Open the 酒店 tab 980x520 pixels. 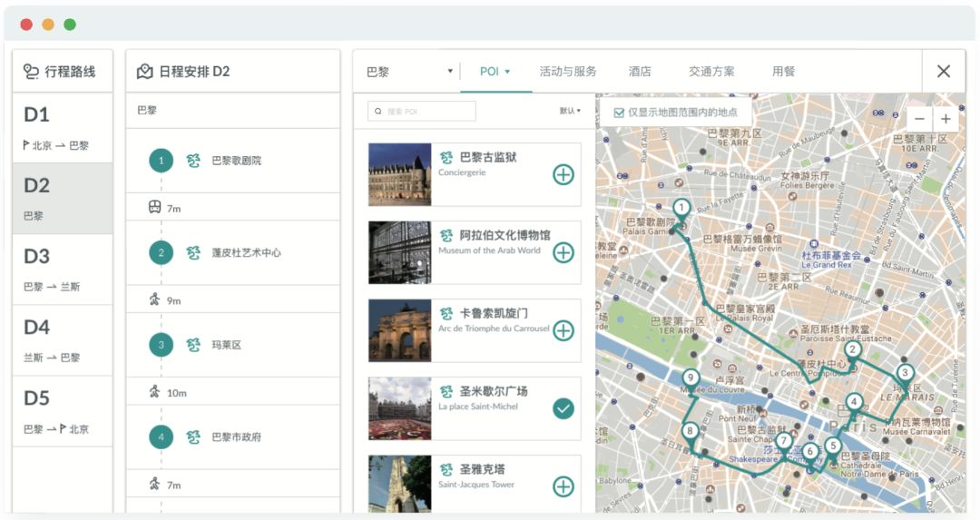640,72
